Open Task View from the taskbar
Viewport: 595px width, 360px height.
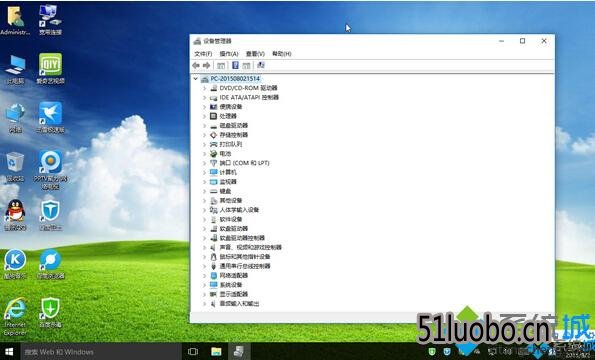(x=193, y=352)
